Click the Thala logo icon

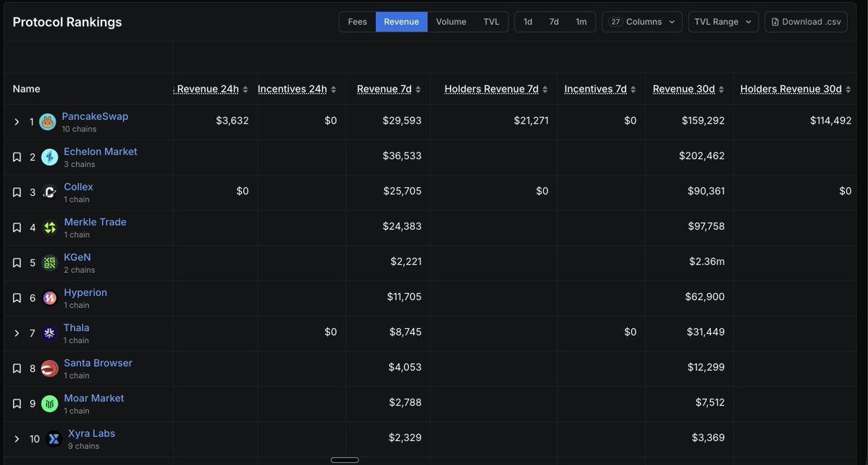click(49, 333)
